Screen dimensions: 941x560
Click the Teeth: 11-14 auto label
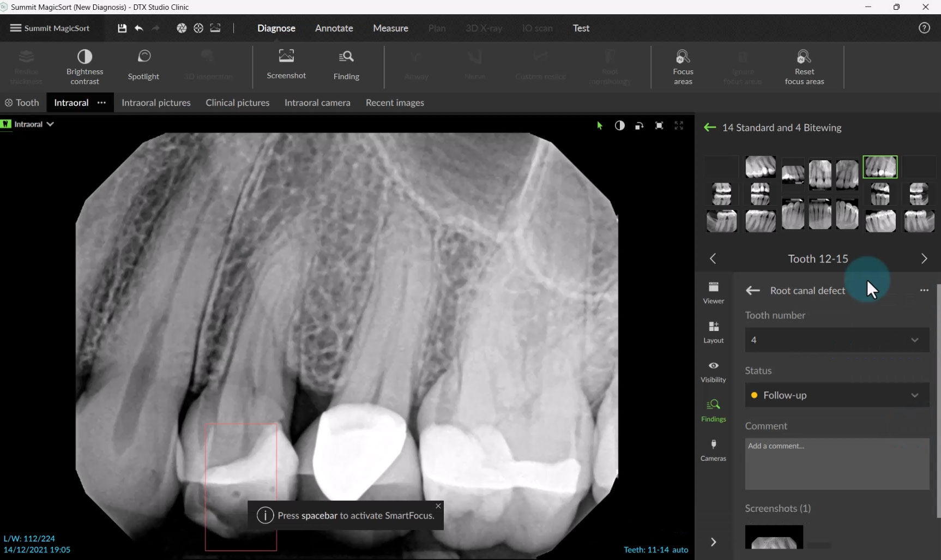tap(656, 550)
